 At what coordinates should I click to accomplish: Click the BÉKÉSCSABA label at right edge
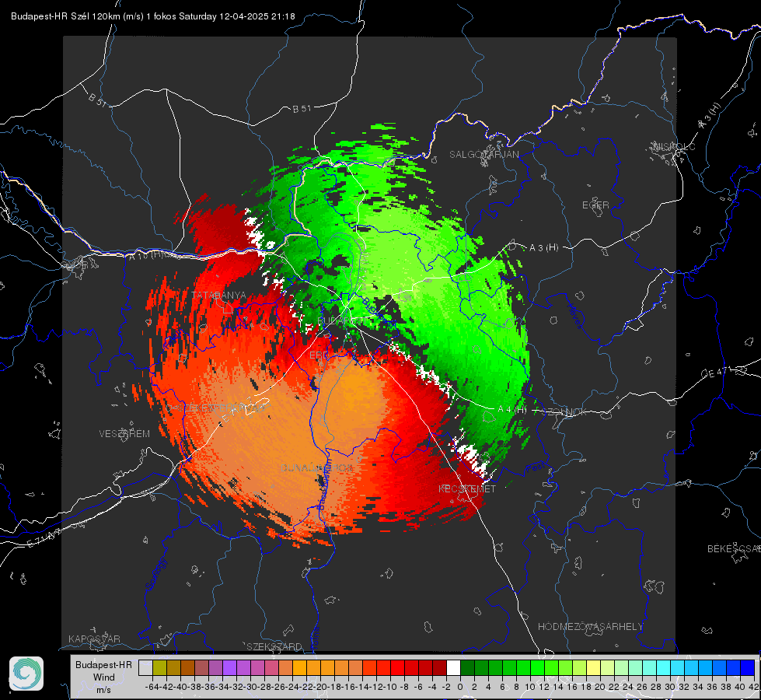734,549
